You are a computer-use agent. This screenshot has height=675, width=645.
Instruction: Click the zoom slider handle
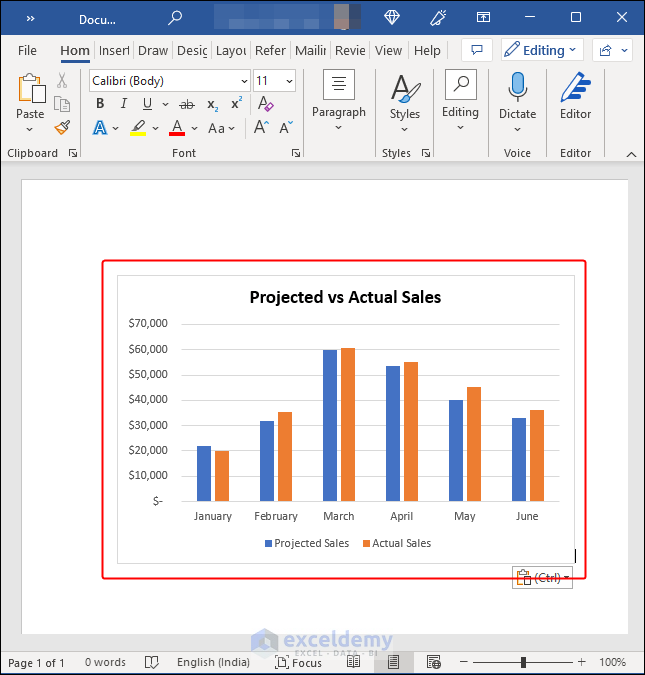click(x=523, y=662)
